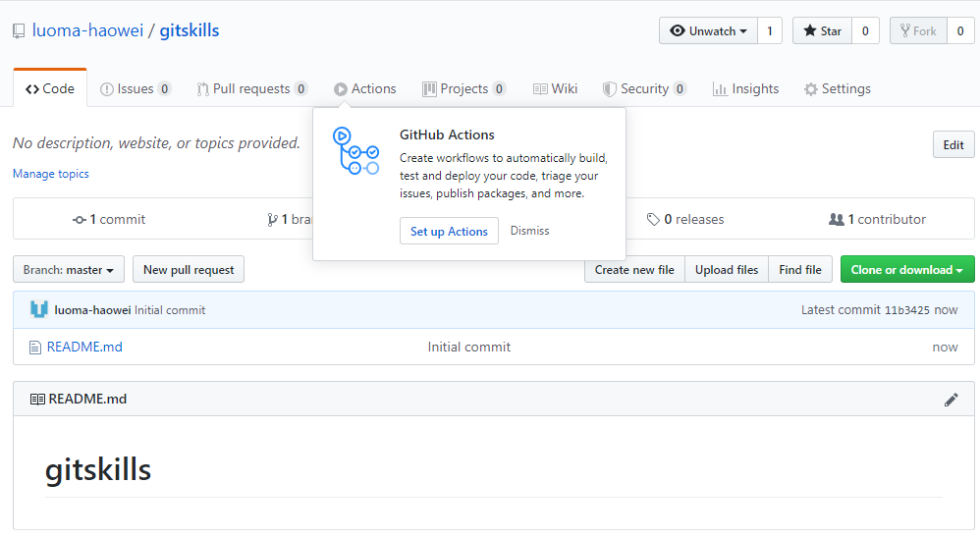Click the Edit description button
The height and width of the screenshot is (538, 980).
(x=953, y=145)
